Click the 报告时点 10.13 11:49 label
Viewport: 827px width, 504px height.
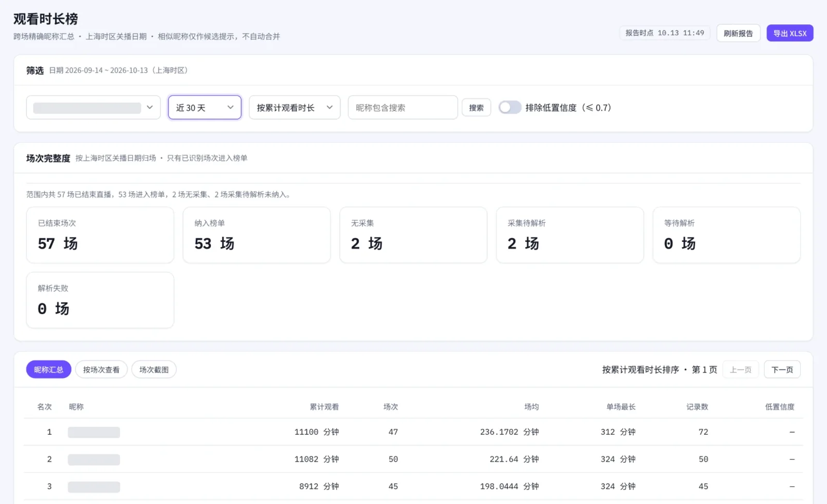click(x=665, y=33)
